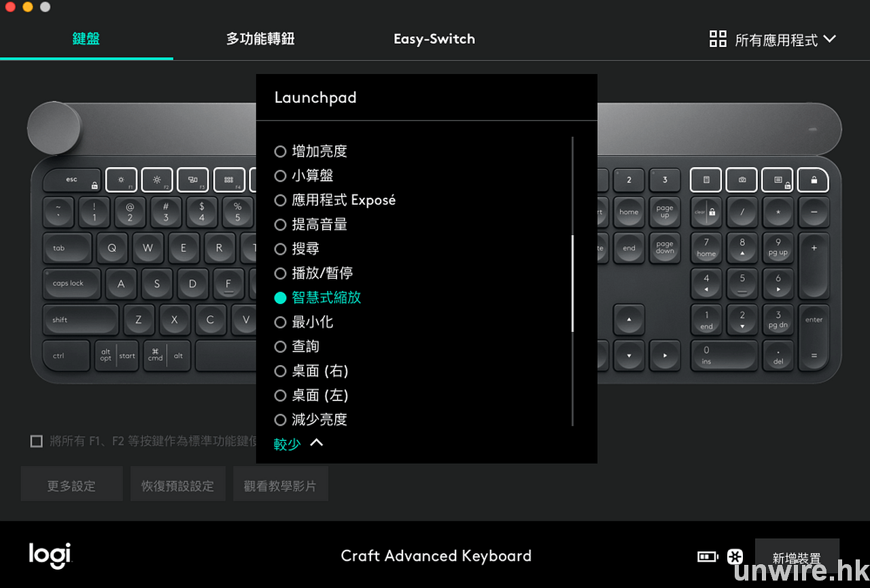Select the 增加亮度 radio option
The height and width of the screenshot is (588, 870).
click(280, 151)
